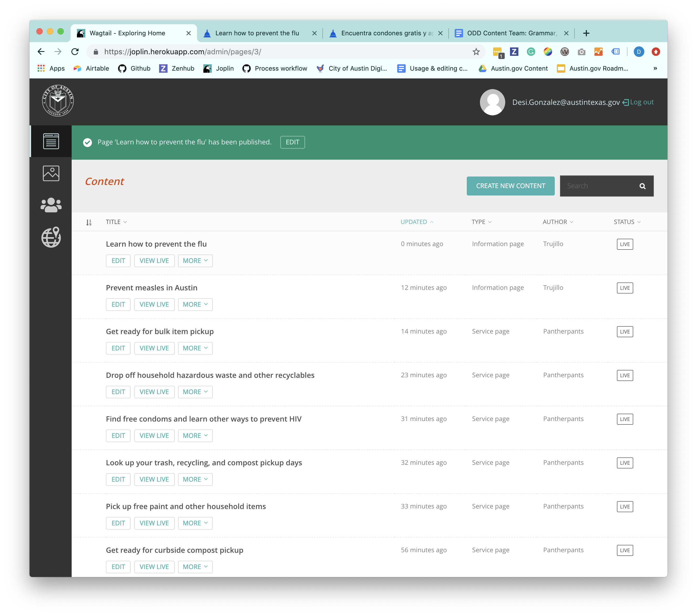
Task: Open the Users section in the sidebar
Action: 51,205
